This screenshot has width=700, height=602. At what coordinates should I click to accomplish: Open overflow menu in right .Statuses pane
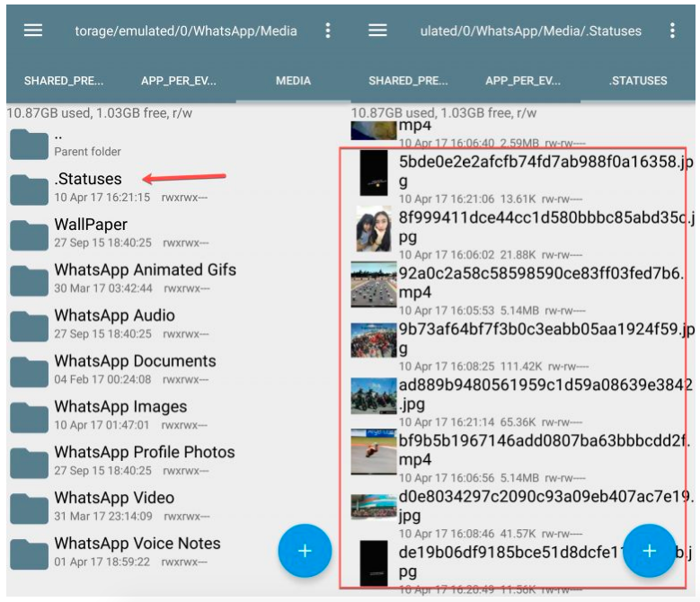point(672,31)
